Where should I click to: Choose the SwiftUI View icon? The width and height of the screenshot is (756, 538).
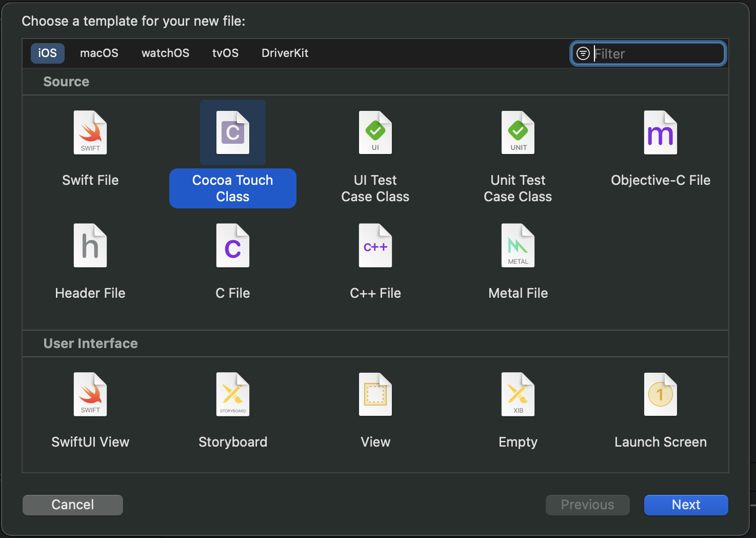tap(90, 394)
